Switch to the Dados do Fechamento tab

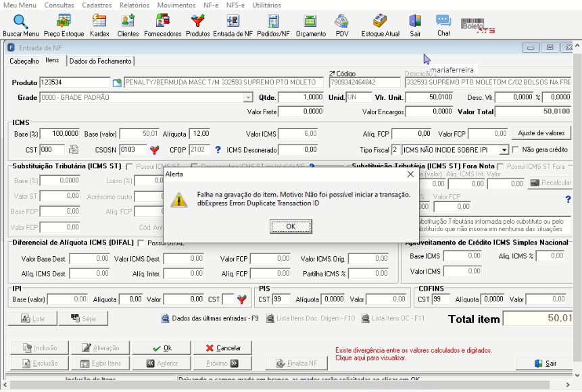(100, 62)
